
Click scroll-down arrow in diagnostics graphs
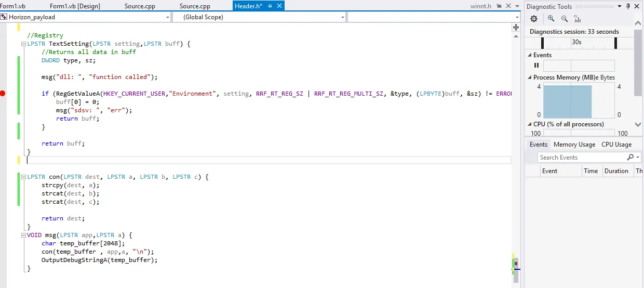[x=638, y=124]
